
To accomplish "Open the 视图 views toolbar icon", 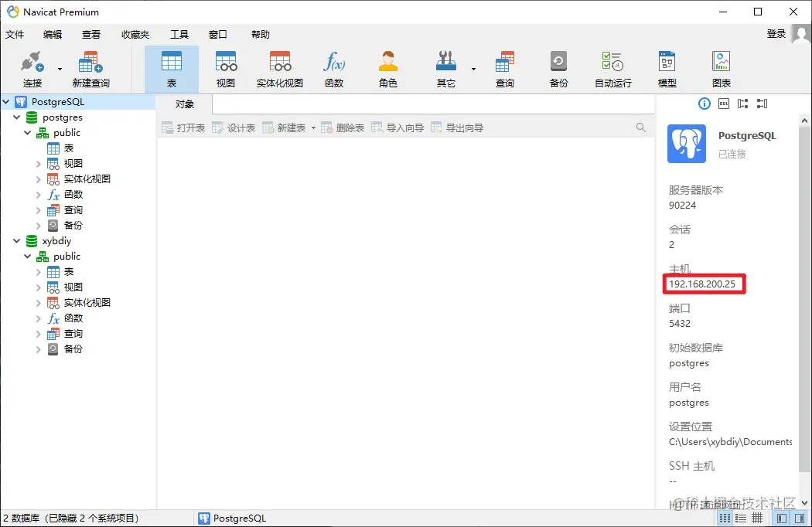I will pos(226,69).
